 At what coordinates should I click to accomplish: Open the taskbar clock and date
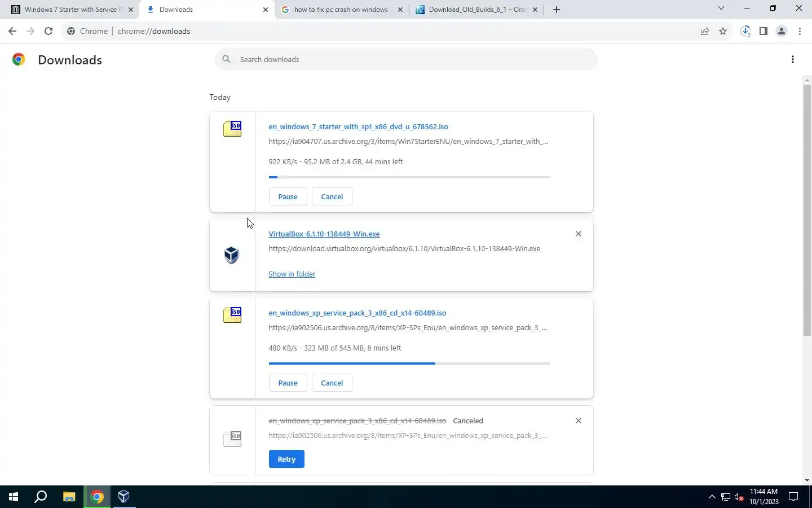(x=764, y=497)
